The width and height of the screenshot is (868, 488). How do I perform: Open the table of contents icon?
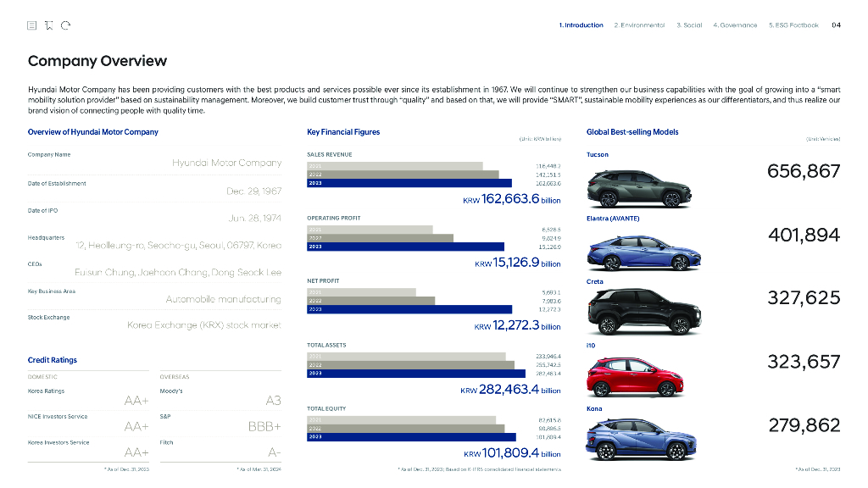coord(32,25)
